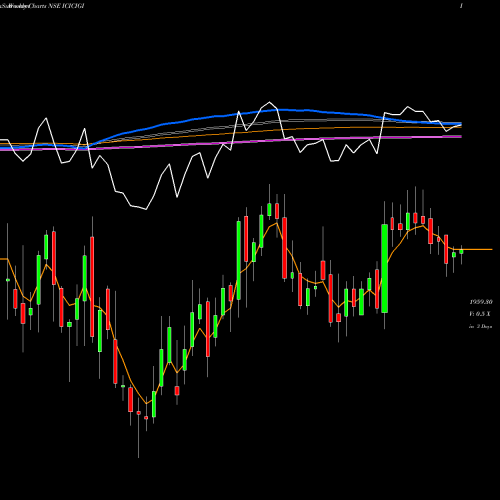Click the lowest-wick candle at the chart bottom
This screenshot has width=500, height=500.
(139, 413)
